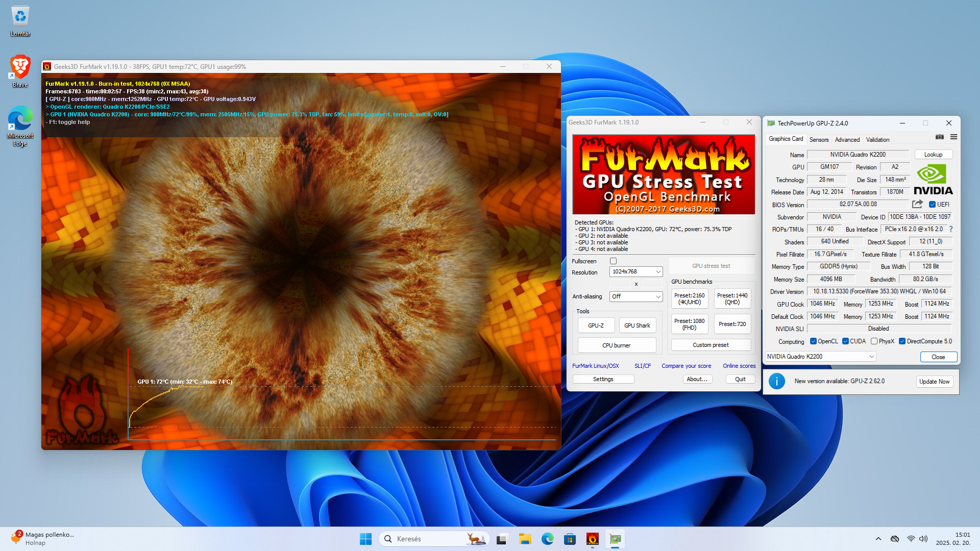Click the FurMark banner logo image
Viewport: 980px width, 551px height.
(x=664, y=174)
